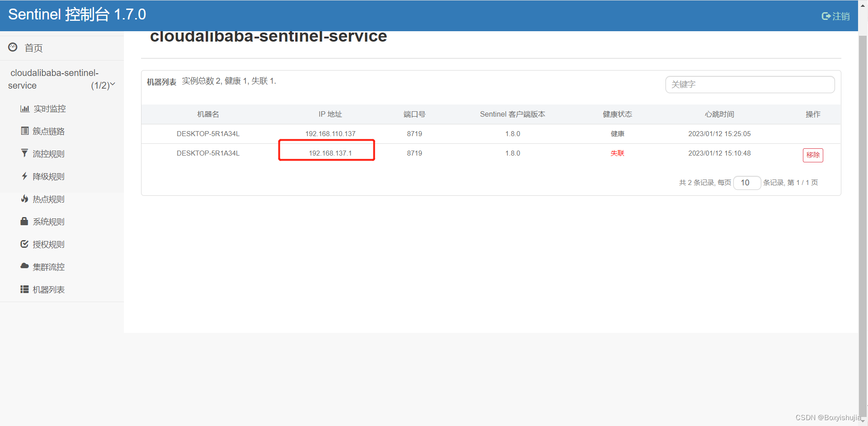Sort by the 心跳时间 column header

[719, 114]
